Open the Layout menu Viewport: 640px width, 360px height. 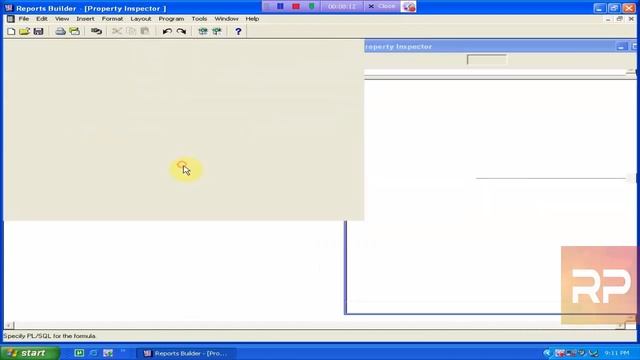point(141,19)
